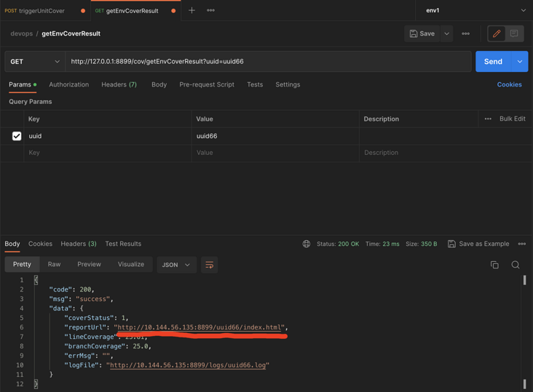533x392 pixels.
Task: Click the Send button
Action: 493,62
